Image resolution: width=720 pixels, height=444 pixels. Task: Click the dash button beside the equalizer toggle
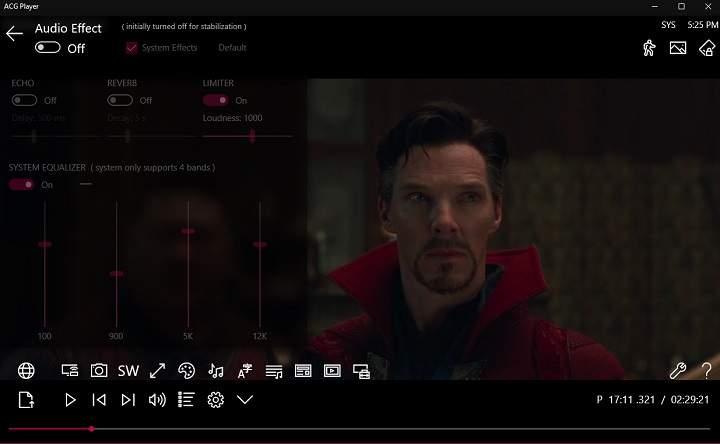[86, 185]
